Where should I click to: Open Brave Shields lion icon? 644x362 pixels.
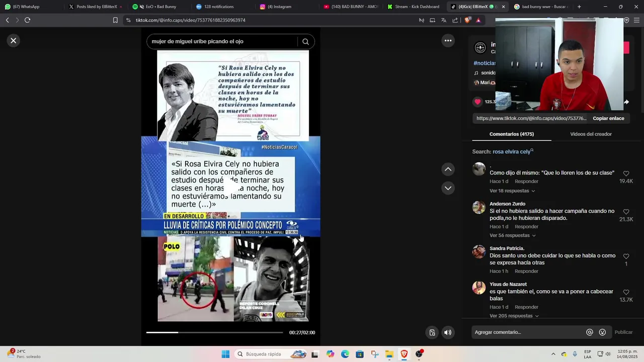tap(467, 20)
